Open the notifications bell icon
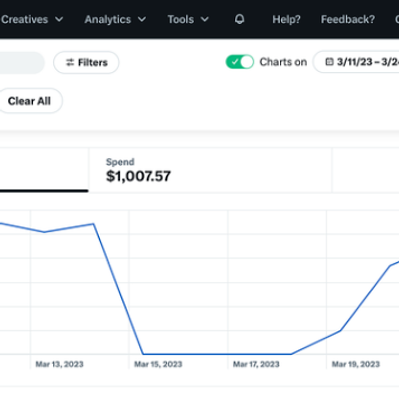 (239, 19)
